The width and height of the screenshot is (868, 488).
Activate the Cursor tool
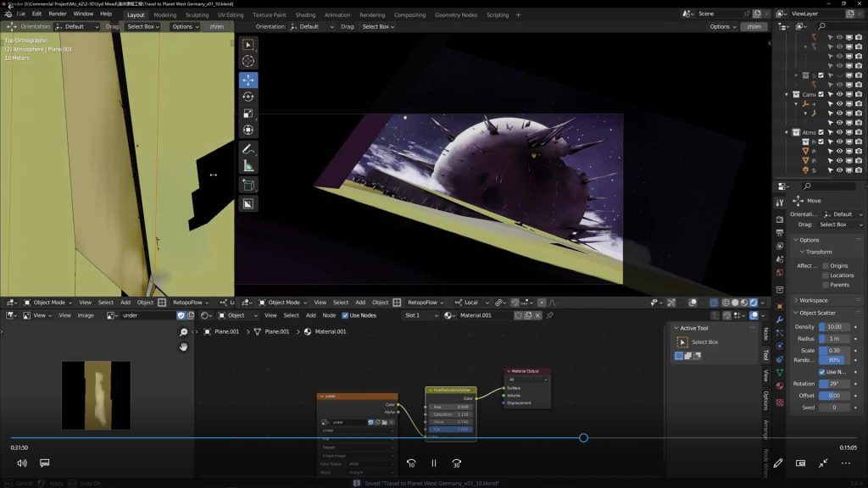pyautogui.click(x=248, y=61)
